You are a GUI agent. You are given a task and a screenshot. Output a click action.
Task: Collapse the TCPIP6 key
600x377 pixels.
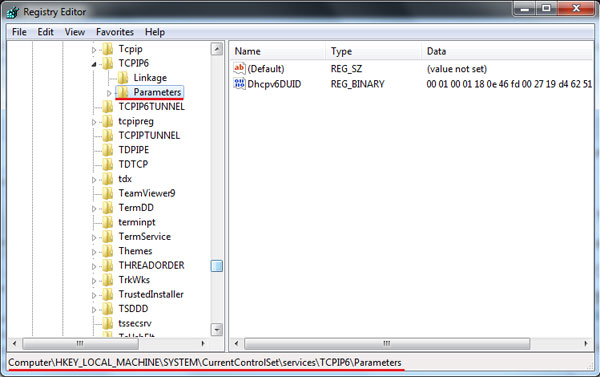click(x=94, y=64)
